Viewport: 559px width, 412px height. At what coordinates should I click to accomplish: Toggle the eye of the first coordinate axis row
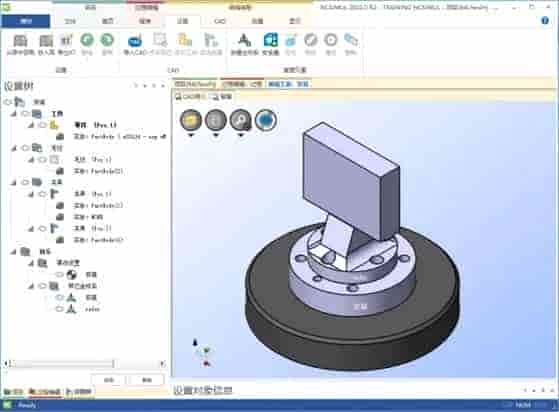pos(59,297)
